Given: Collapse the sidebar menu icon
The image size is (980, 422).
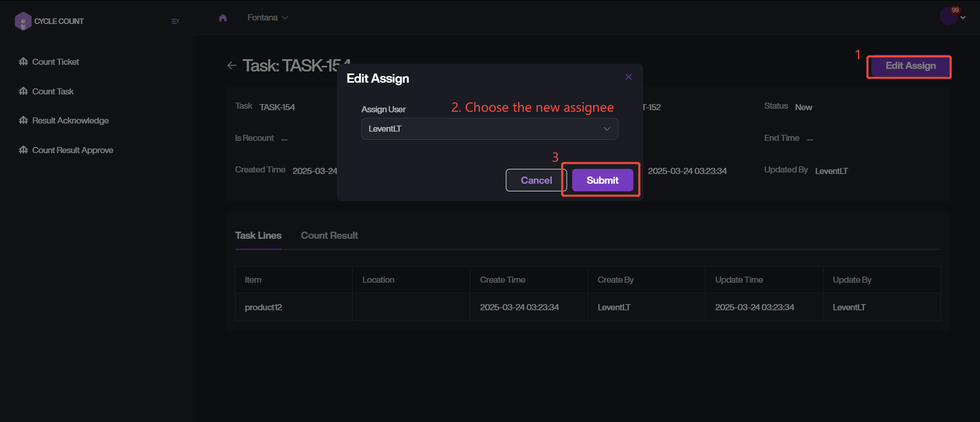Looking at the screenshot, I should coord(175,21).
